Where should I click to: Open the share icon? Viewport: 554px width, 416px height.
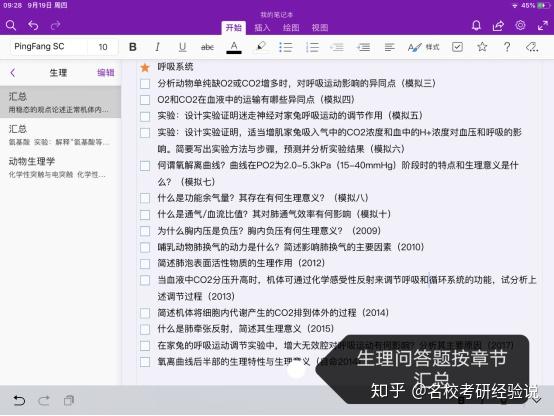coord(498,25)
